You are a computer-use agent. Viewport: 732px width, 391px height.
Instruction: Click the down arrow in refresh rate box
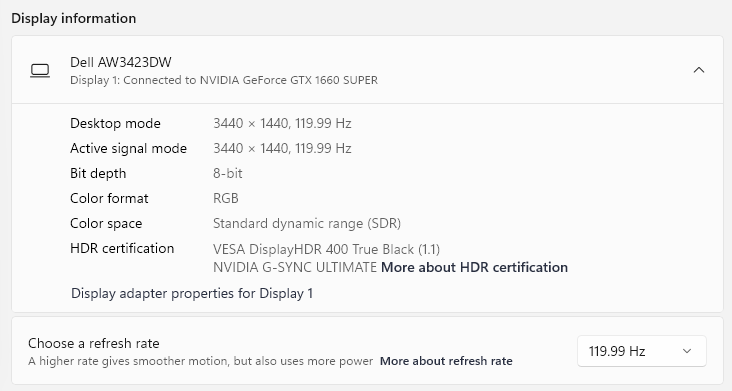click(687, 351)
